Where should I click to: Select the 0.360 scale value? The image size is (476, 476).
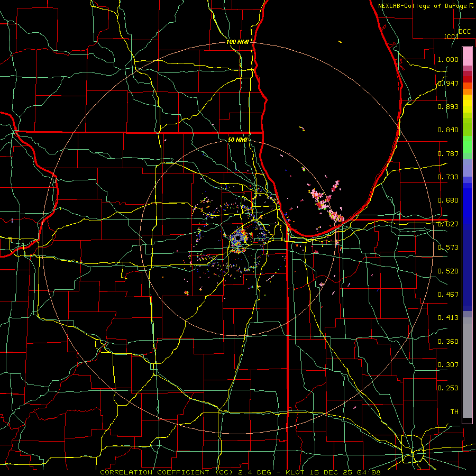448,342
